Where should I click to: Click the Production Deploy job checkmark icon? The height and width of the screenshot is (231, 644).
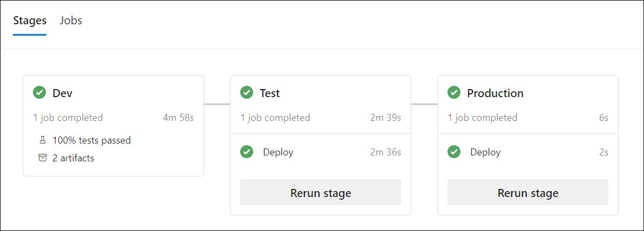coord(454,152)
